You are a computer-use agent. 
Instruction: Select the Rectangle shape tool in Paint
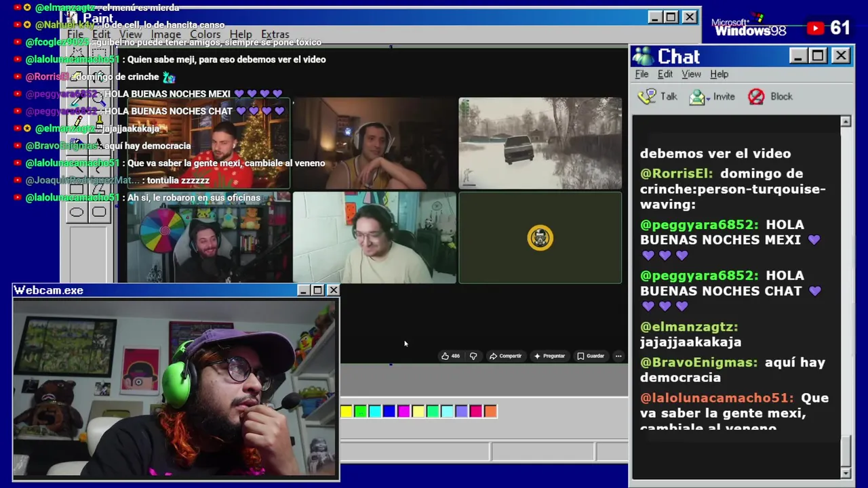(x=77, y=190)
